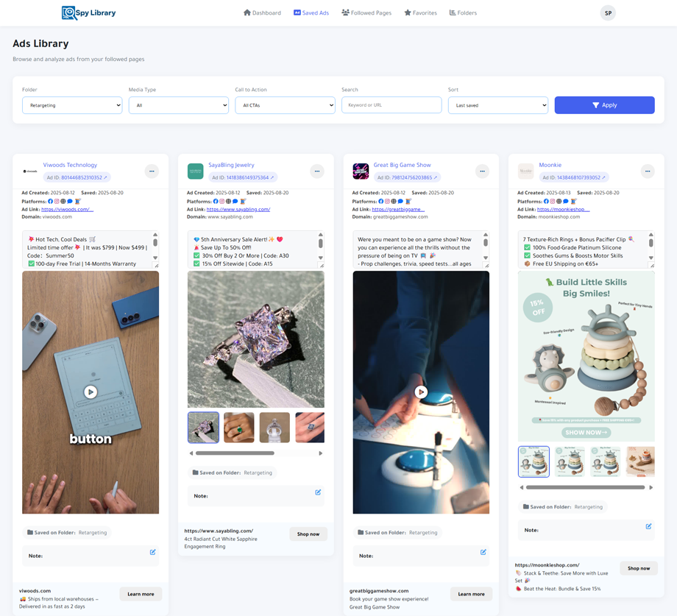Play the Viwoods Technology video ad
Viewport: 677px width, 616px height.
point(91,392)
